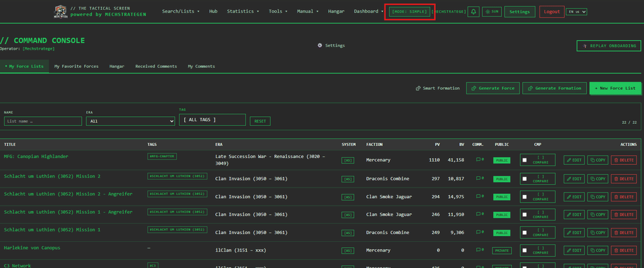This screenshot has height=268, width=644.
Task: Switch to the Hangar tab below the title
Action: pos(116,66)
